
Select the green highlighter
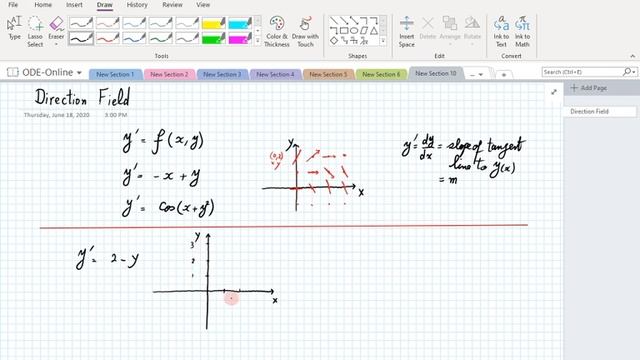pos(213,38)
